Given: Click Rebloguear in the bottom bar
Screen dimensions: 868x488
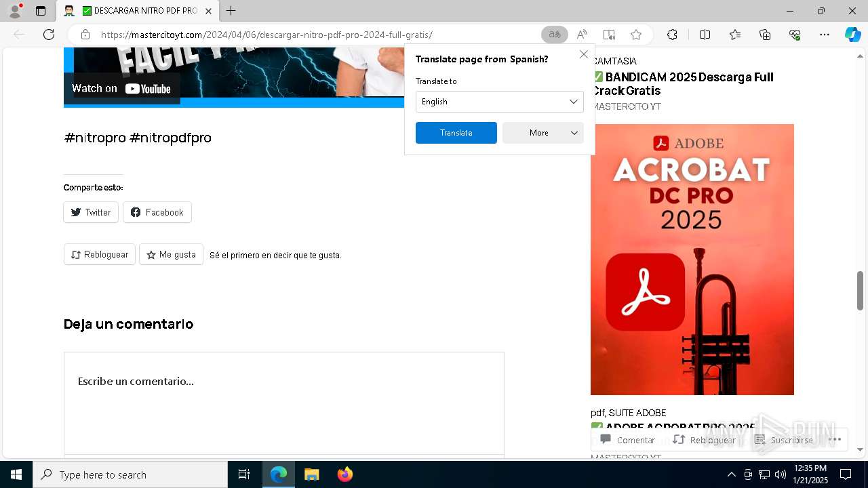Looking at the screenshot, I should click(704, 440).
